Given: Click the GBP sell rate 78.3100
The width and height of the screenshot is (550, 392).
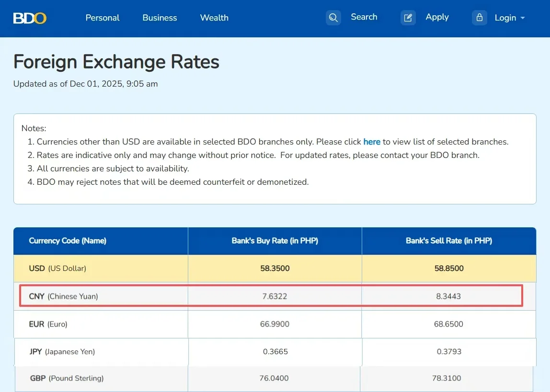Looking at the screenshot, I should tap(447, 378).
